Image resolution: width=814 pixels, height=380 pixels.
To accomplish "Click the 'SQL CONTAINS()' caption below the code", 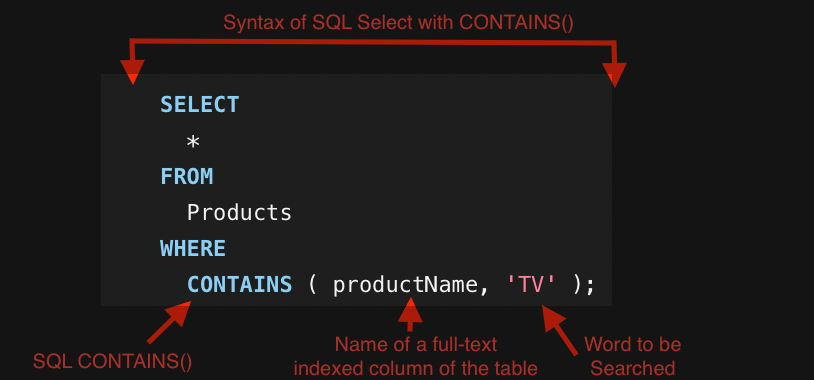I will coord(112,362).
